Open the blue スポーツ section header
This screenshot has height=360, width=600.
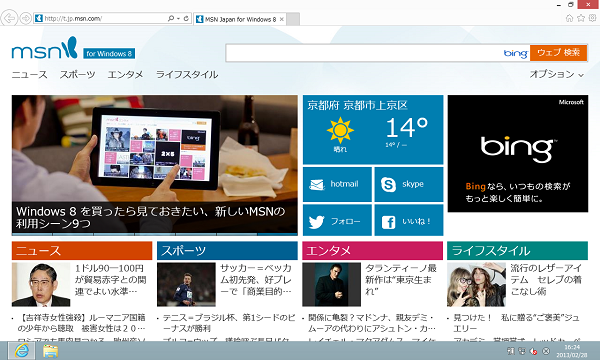(227, 251)
